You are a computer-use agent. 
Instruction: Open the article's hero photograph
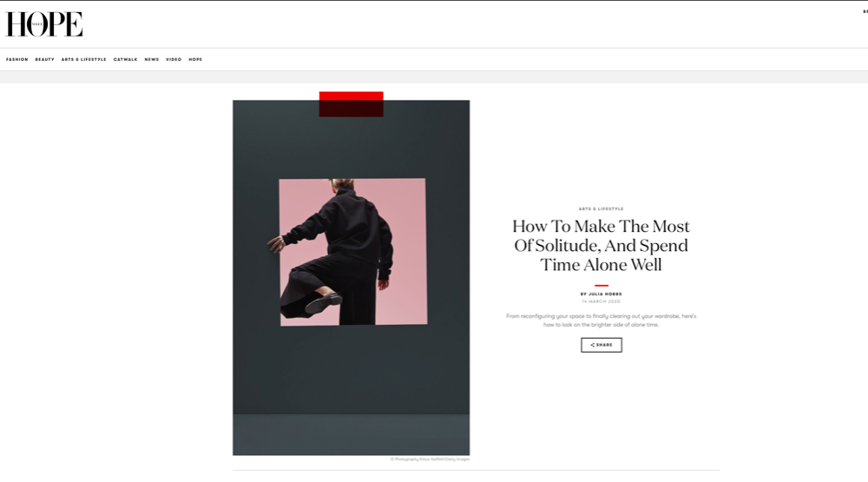point(351,278)
